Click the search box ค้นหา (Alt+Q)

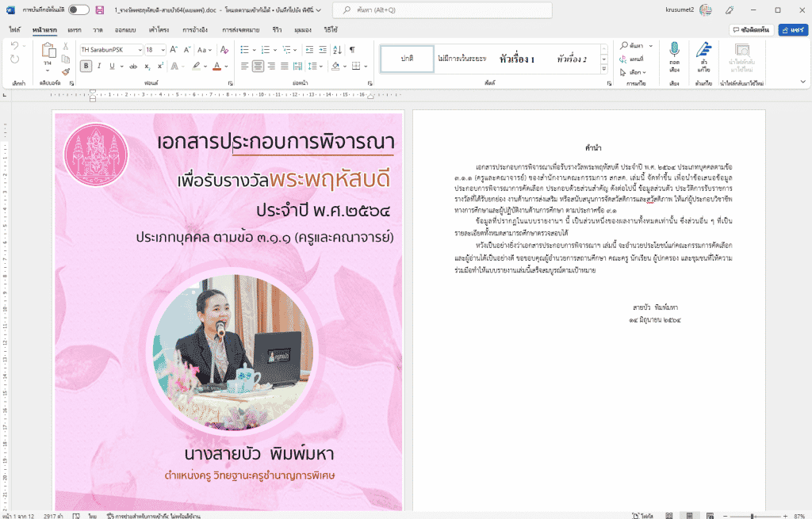[442, 10]
